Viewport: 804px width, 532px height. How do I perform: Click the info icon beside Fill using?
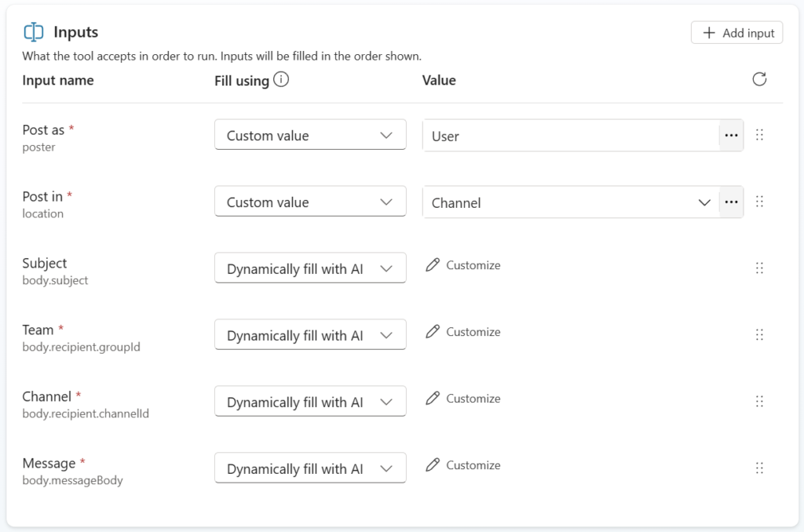click(281, 78)
